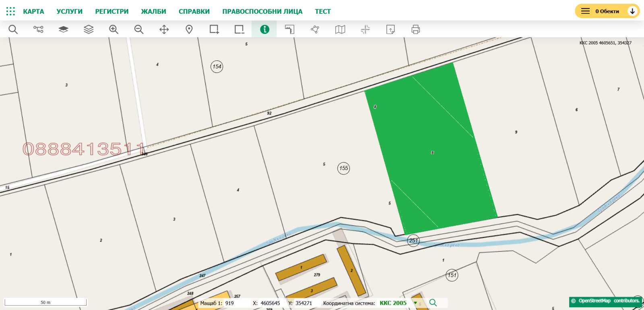The width and height of the screenshot is (644, 310).
Task: Click the print icon
Action: (416, 29)
